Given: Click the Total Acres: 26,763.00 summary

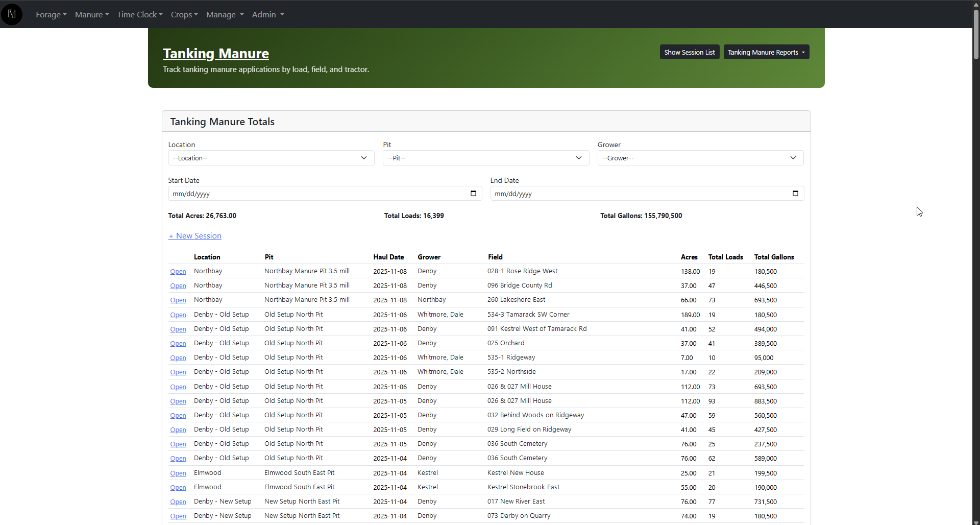Looking at the screenshot, I should [x=202, y=216].
